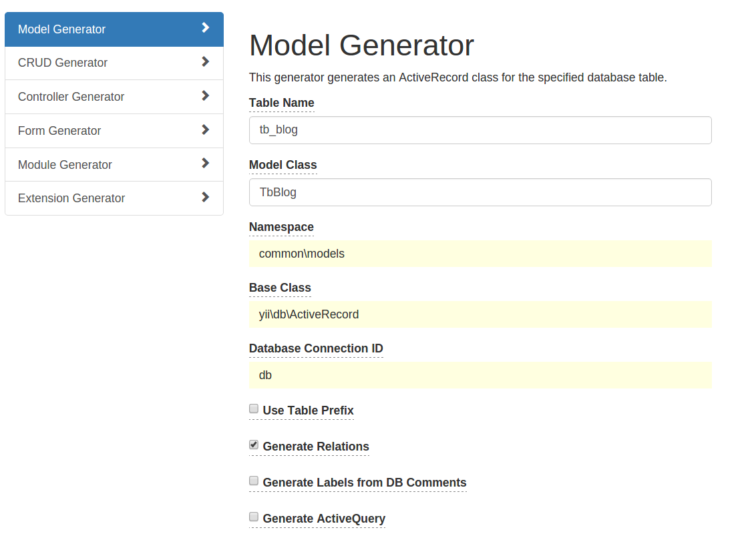Tick the Generate ActiveQuery checkbox

[x=254, y=517]
